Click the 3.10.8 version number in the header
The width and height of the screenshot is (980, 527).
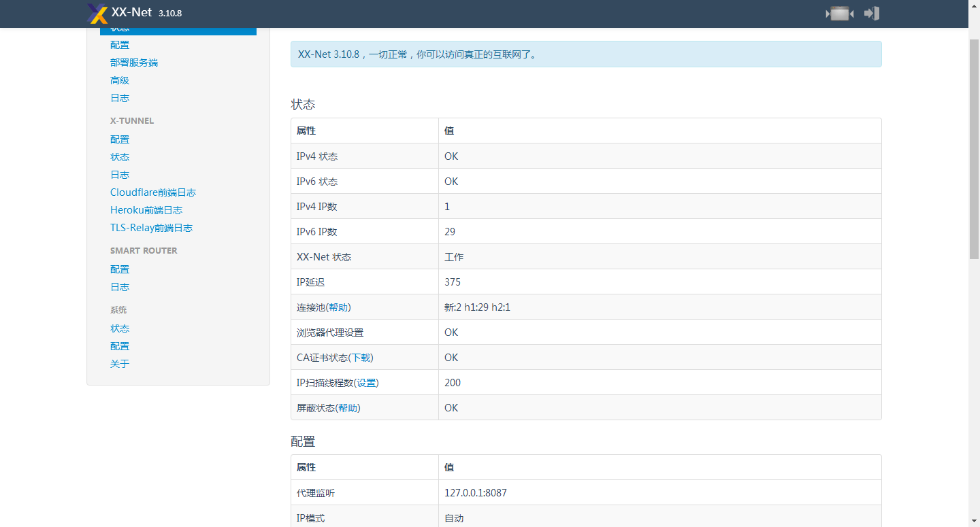[170, 14]
